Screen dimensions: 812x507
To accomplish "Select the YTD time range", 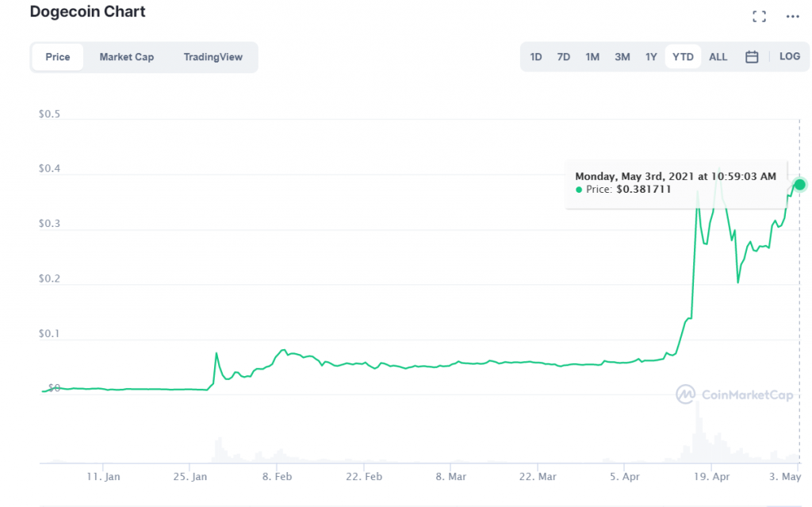I will (683, 57).
